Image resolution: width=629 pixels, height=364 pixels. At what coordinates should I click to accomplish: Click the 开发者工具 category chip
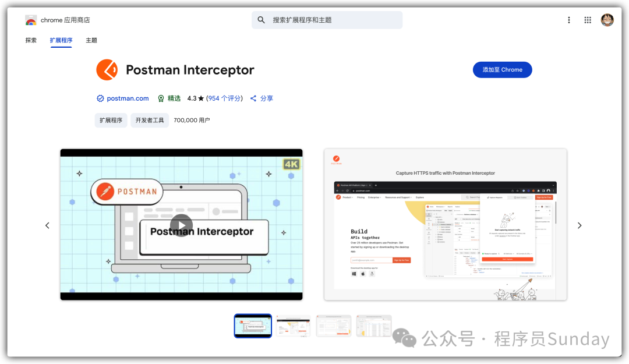coord(150,121)
